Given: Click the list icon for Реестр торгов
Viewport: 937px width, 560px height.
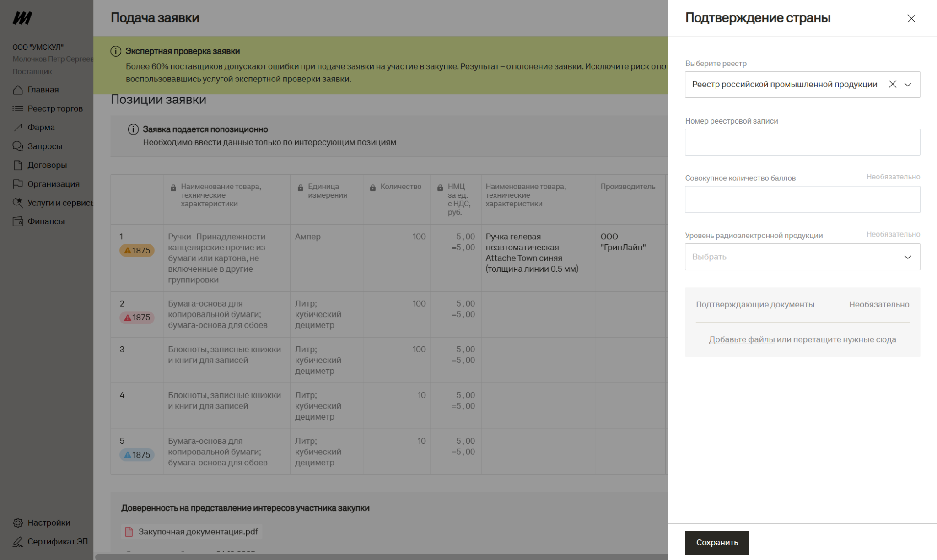Looking at the screenshot, I should coord(18,108).
